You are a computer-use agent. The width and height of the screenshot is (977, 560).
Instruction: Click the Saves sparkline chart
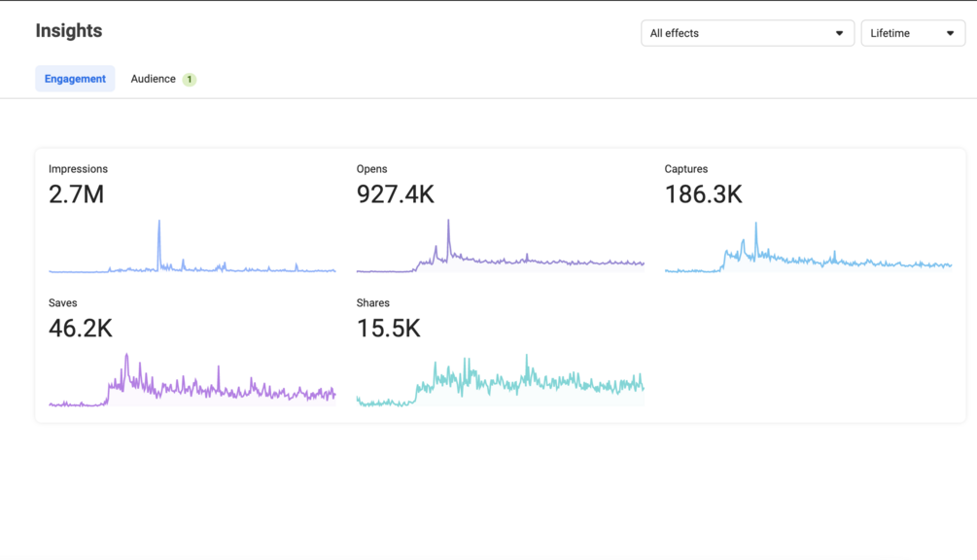point(192,380)
